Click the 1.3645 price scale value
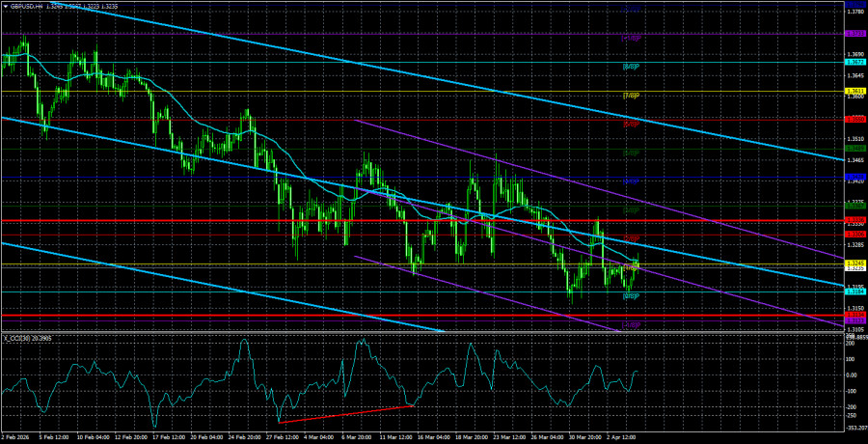 [854, 75]
